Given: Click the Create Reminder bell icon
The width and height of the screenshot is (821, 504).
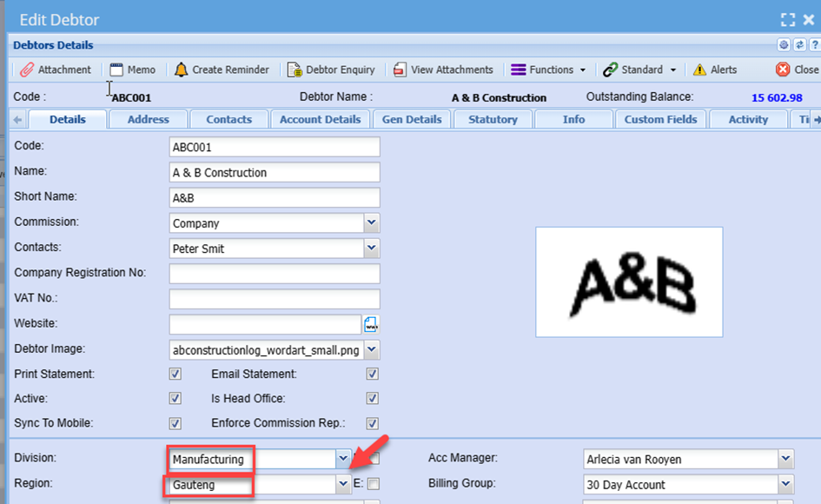Looking at the screenshot, I should point(182,70).
